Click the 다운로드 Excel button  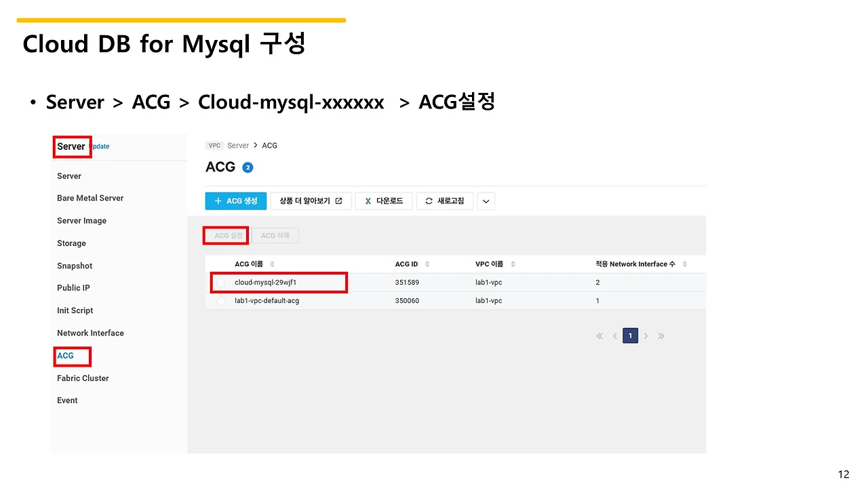(384, 201)
